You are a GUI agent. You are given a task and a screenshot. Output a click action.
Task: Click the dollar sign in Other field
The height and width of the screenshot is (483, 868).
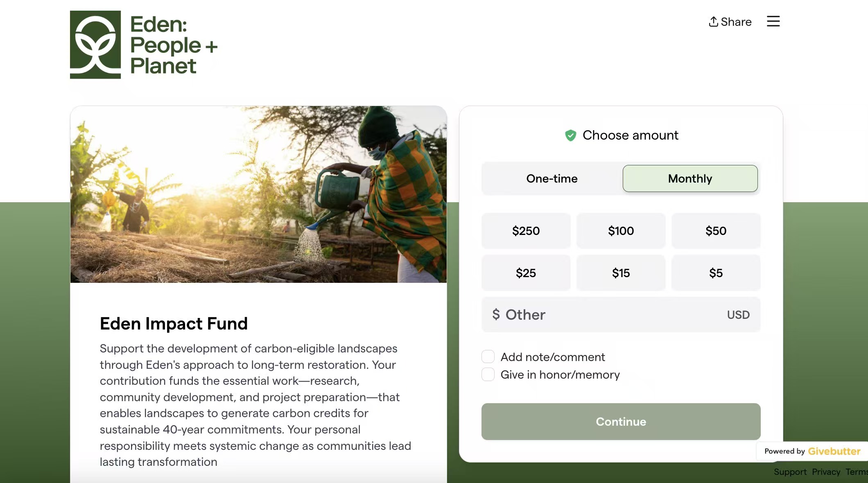tap(496, 314)
